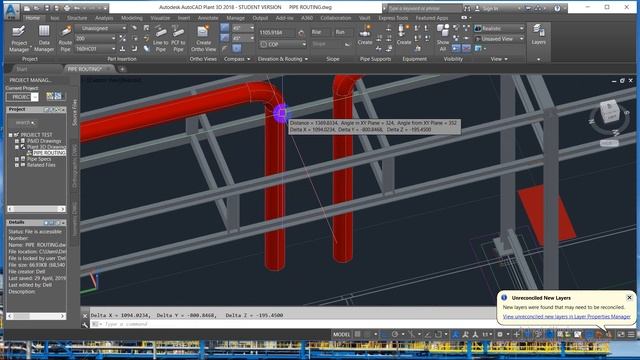
Task: Open the COP justification dropdown
Action: tap(282, 44)
